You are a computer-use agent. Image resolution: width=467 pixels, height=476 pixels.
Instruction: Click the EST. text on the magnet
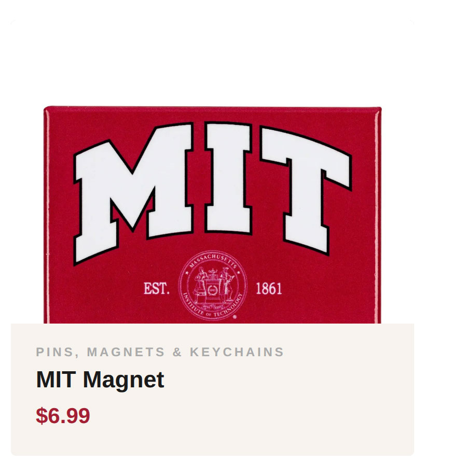click(x=157, y=289)
